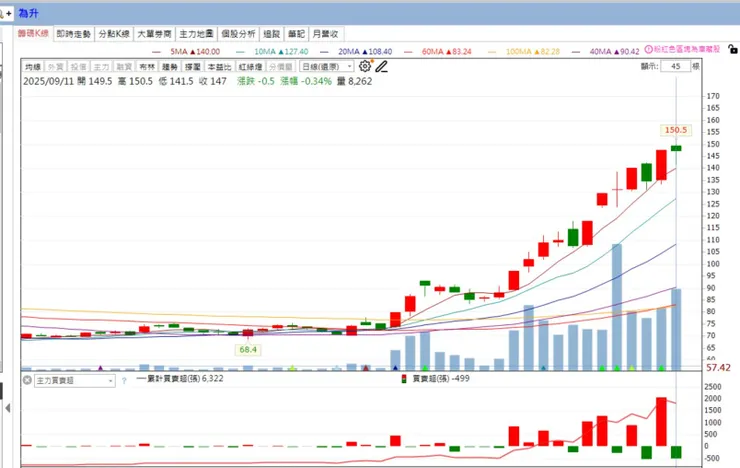Switch to the 追蹤 tab
740x468 pixels.
pos(271,34)
